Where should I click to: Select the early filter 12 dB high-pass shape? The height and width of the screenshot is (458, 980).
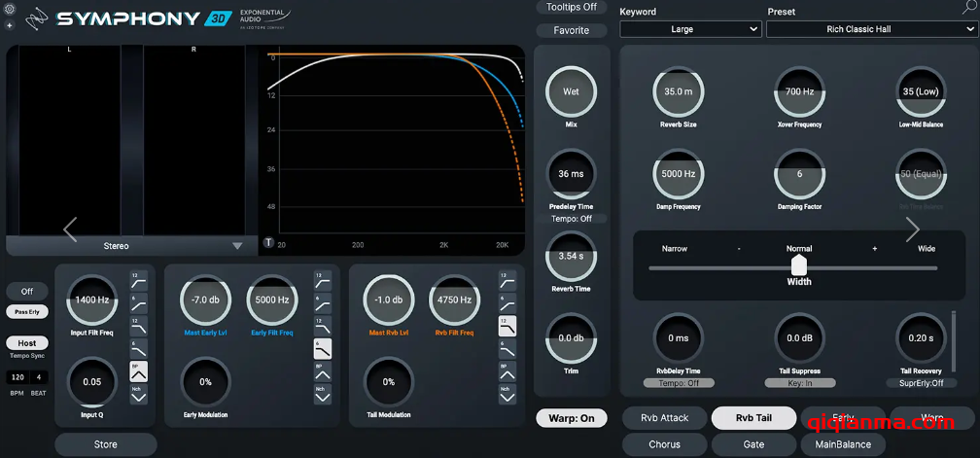(323, 280)
